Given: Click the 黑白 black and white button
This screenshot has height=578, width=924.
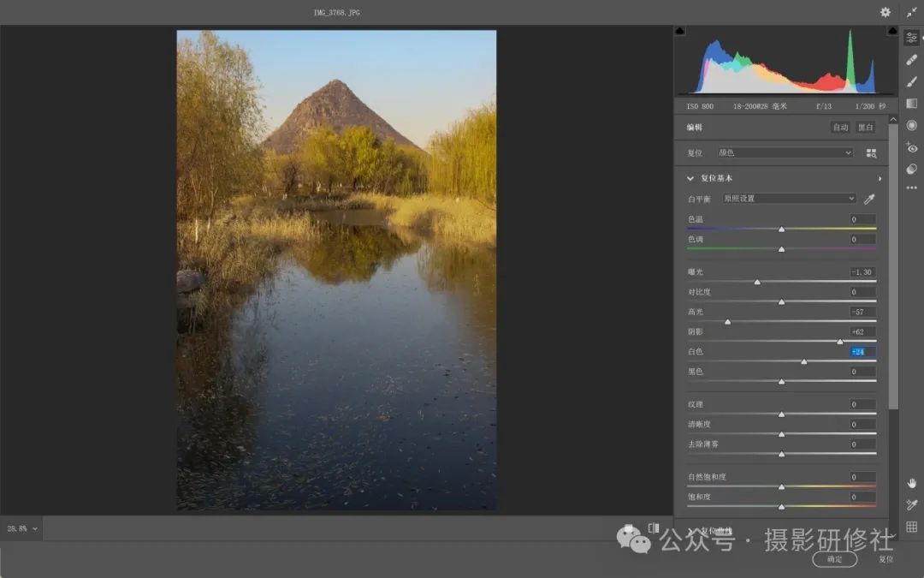Looking at the screenshot, I should click(865, 128).
